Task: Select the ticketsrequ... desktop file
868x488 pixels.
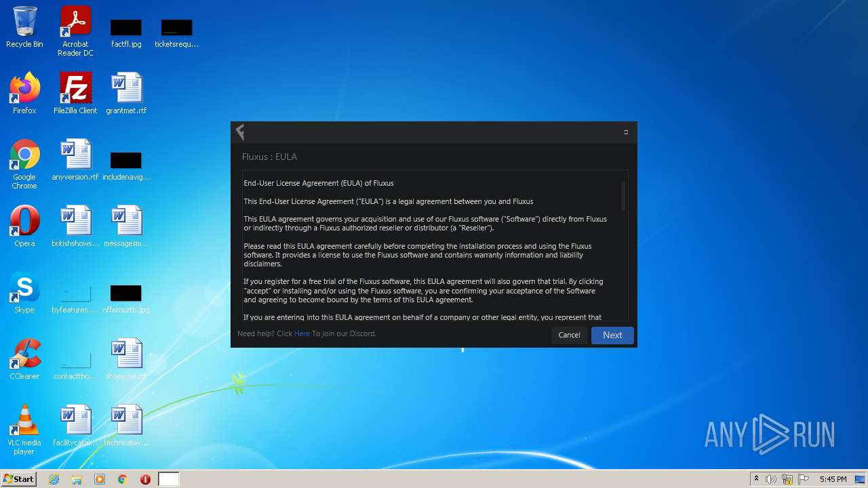Action: [176, 31]
